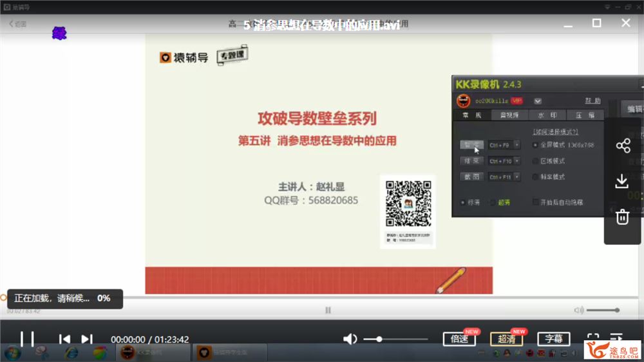Click the 猿辅导 logo on the slide
The image size is (644, 362).
click(x=184, y=57)
